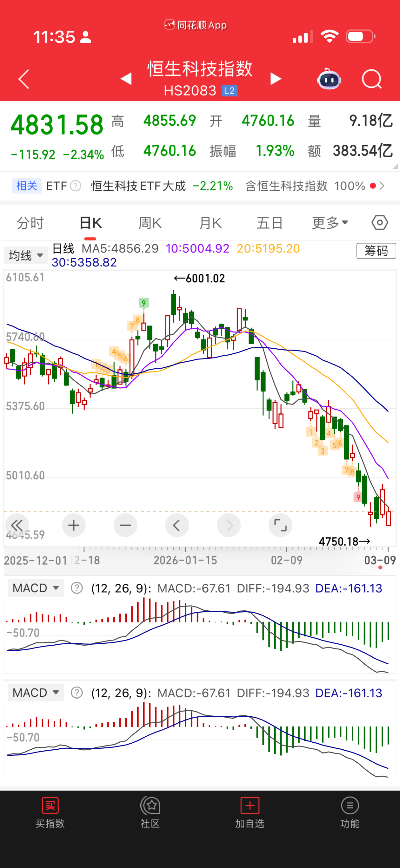Image resolution: width=400 pixels, height=868 pixels.
Task: Tap the current price 4831.58
Action: tap(57, 125)
